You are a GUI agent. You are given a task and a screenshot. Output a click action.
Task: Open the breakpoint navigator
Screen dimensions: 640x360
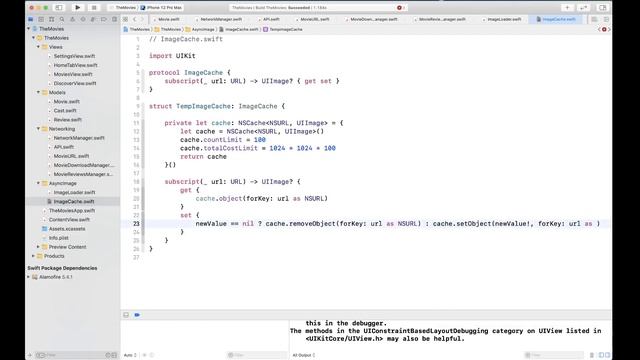(x=104, y=19)
